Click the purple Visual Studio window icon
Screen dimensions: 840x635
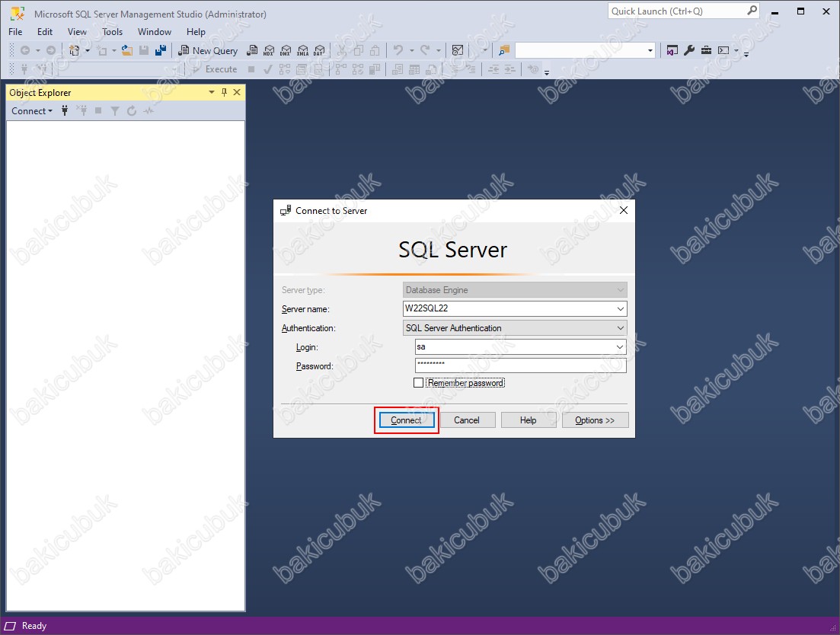click(672, 50)
